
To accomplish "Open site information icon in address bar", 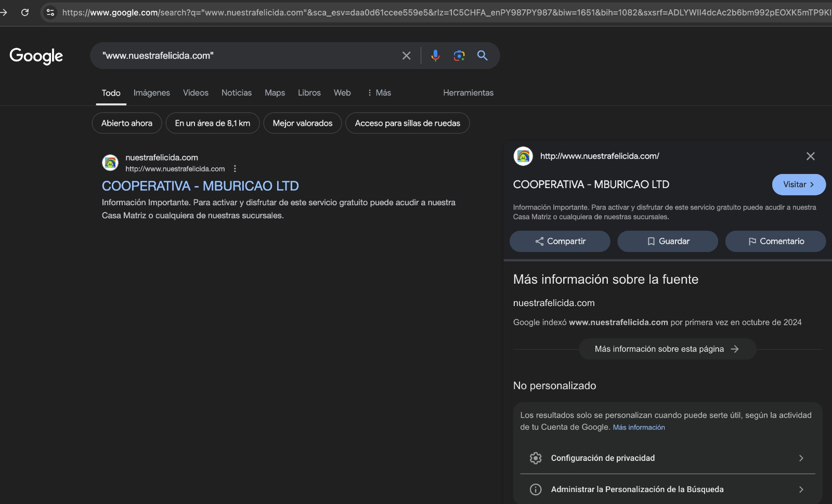I will [50, 12].
